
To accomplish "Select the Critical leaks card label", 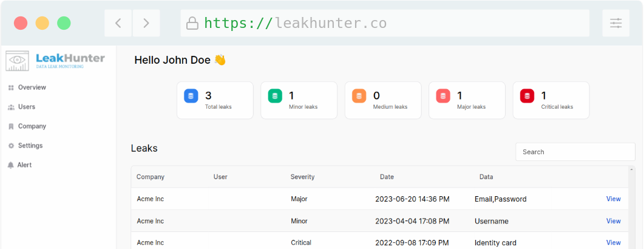I will pos(557,107).
